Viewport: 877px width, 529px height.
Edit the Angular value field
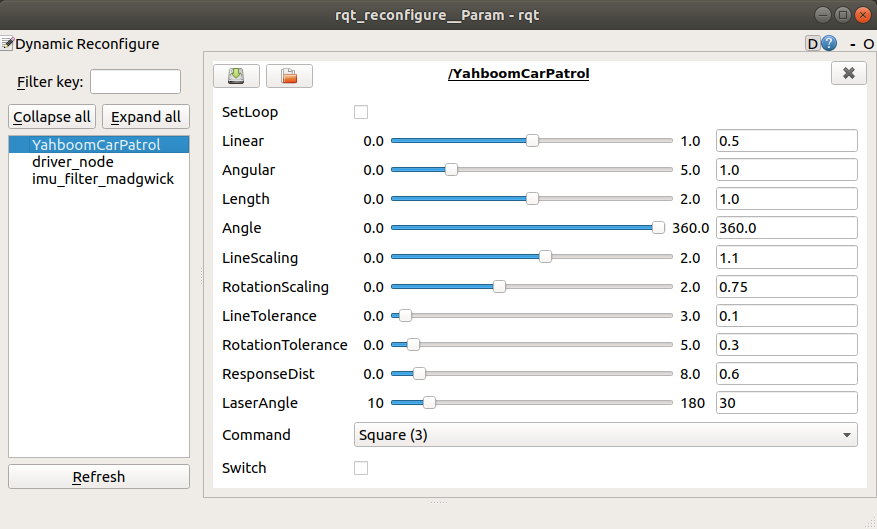click(786, 169)
